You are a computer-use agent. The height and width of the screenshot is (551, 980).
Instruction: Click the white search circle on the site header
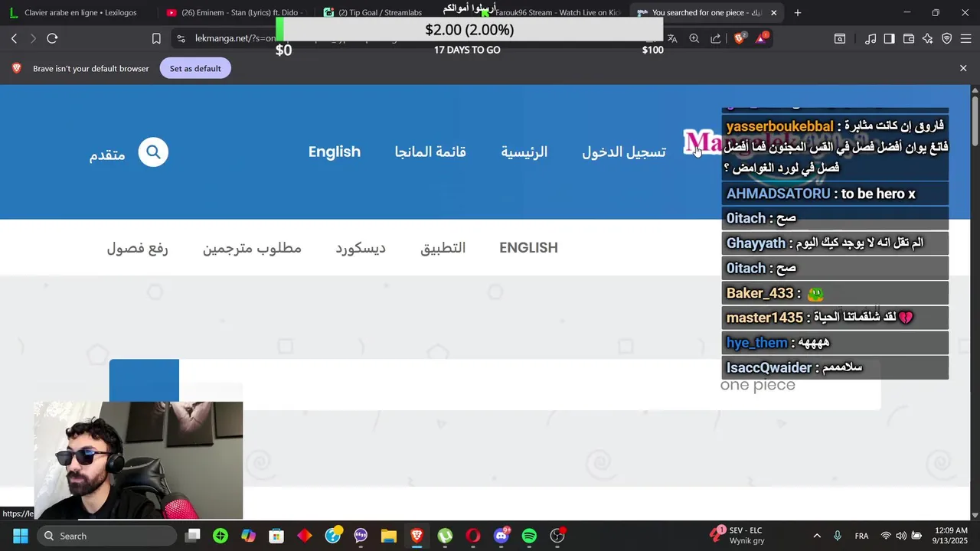pos(153,152)
